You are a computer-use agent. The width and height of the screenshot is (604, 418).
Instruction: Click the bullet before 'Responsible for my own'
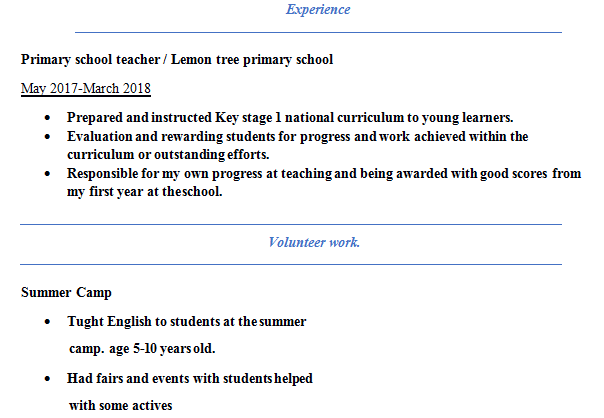pyautogui.click(x=50, y=174)
